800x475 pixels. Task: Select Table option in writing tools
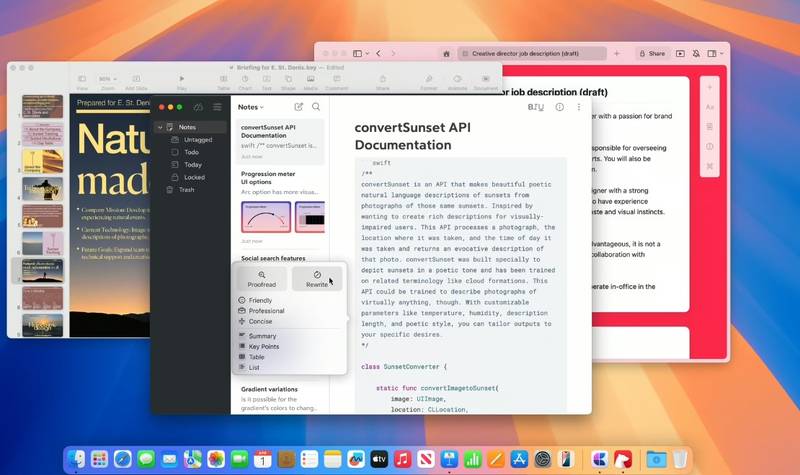click(x=256, y=357)
